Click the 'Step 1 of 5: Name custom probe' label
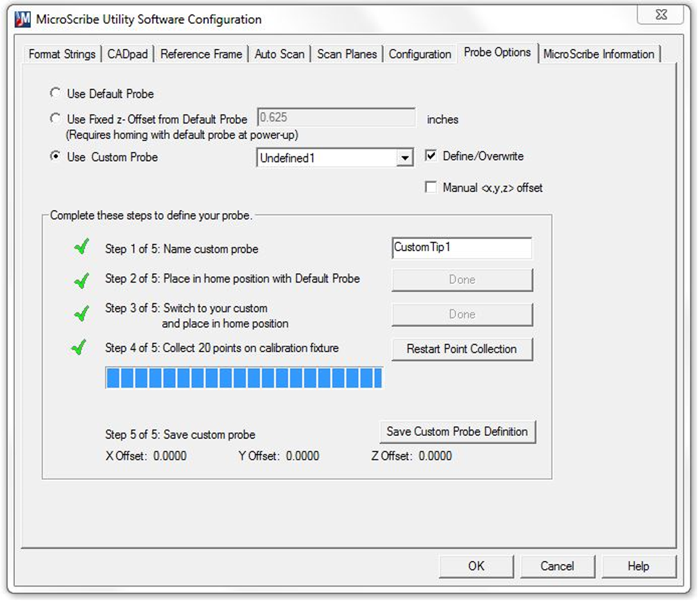Viewport: 700px width, 602px height. pos(182,249)
